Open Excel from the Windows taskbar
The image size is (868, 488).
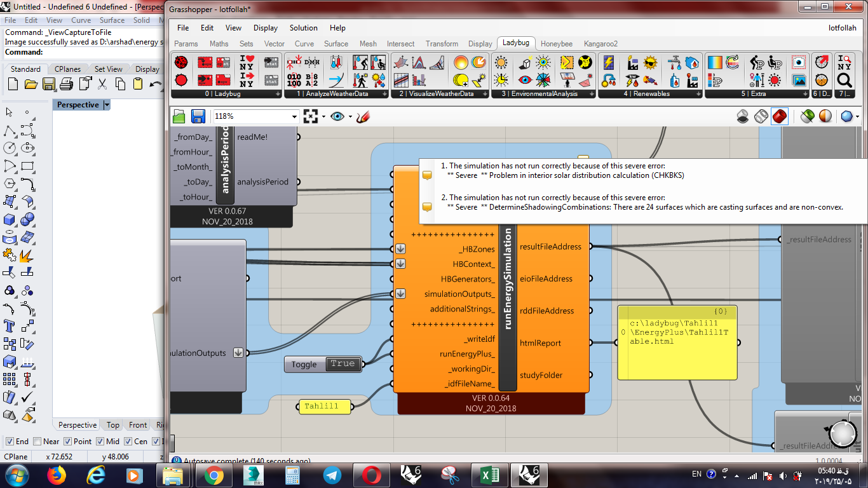click(489, 475)
